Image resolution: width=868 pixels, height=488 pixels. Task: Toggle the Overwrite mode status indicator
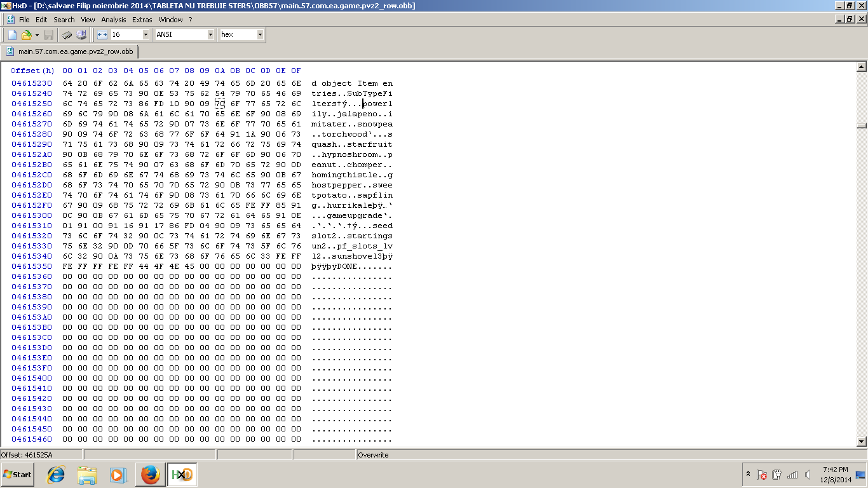[x=373, y=455]
